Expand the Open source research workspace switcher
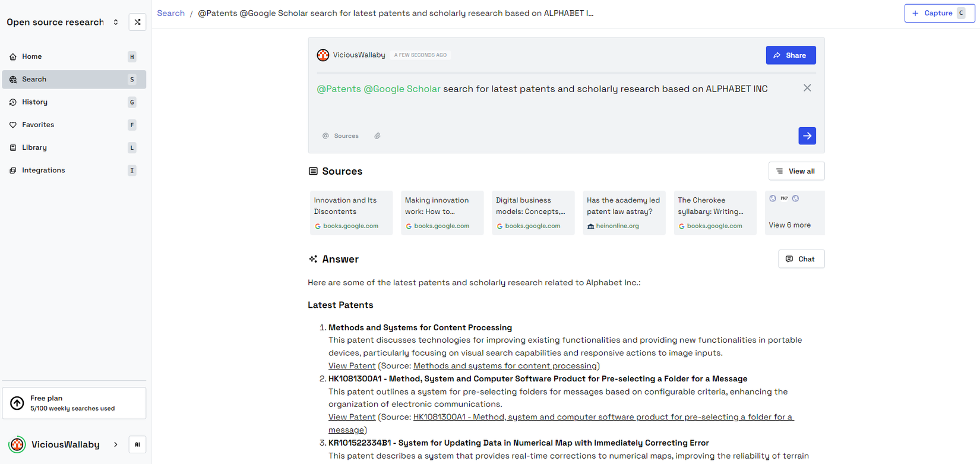This screenshot has width=980, height=464. point(116,22)
